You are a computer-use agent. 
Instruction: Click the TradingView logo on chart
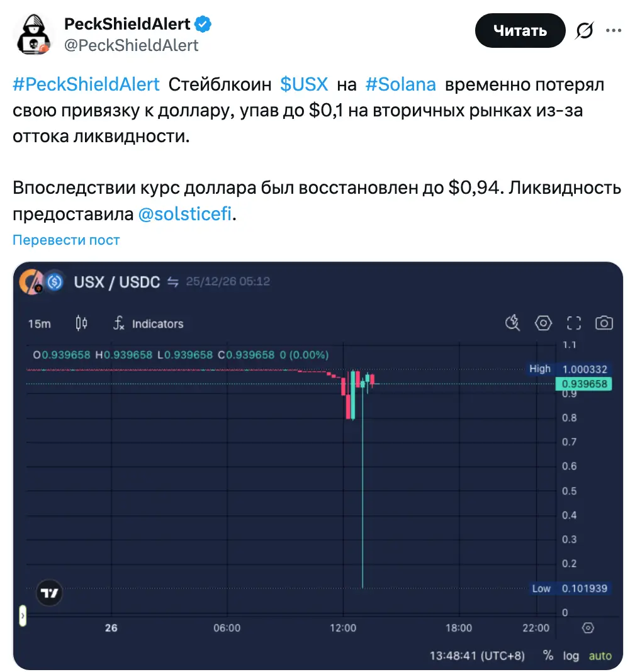click(50, 592)
